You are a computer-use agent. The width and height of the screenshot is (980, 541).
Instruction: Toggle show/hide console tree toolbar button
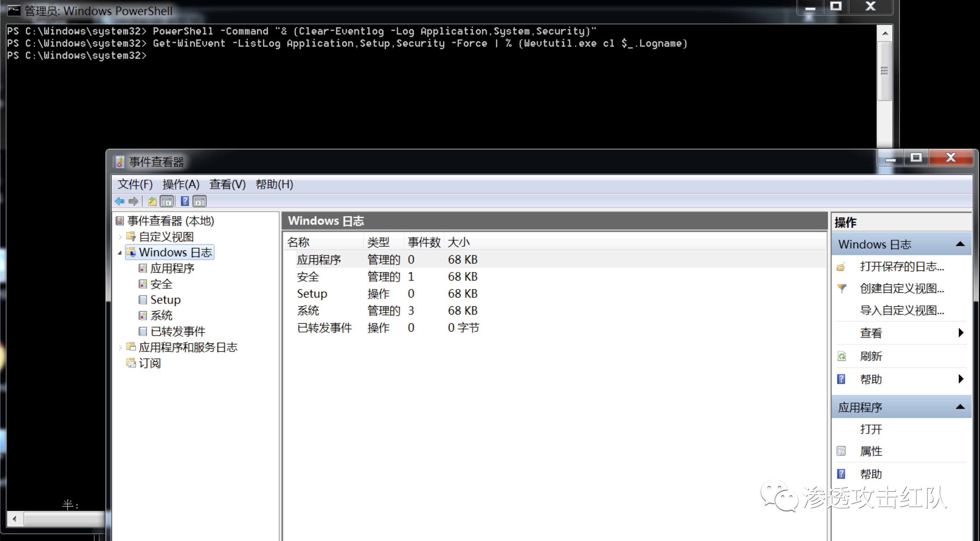(167, 201)
